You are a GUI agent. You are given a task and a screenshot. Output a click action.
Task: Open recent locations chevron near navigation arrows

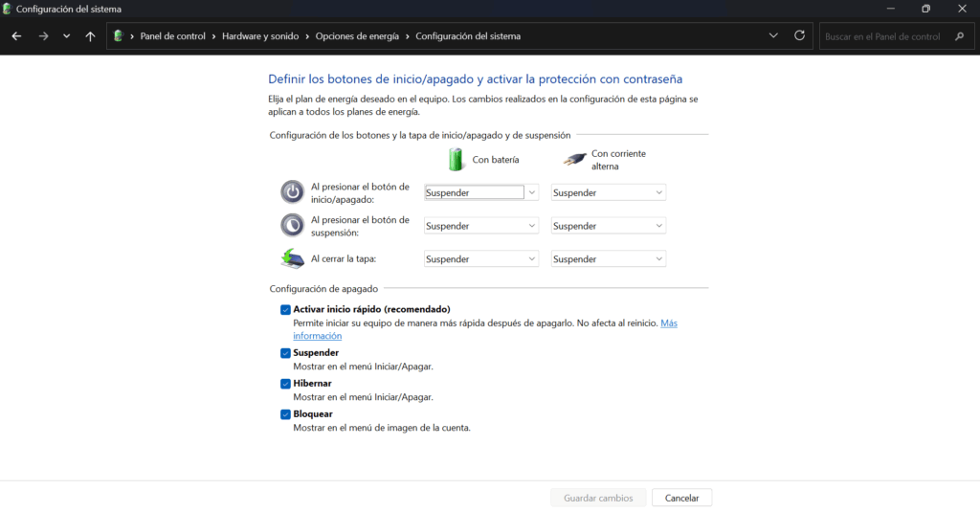tap(66, 36)
